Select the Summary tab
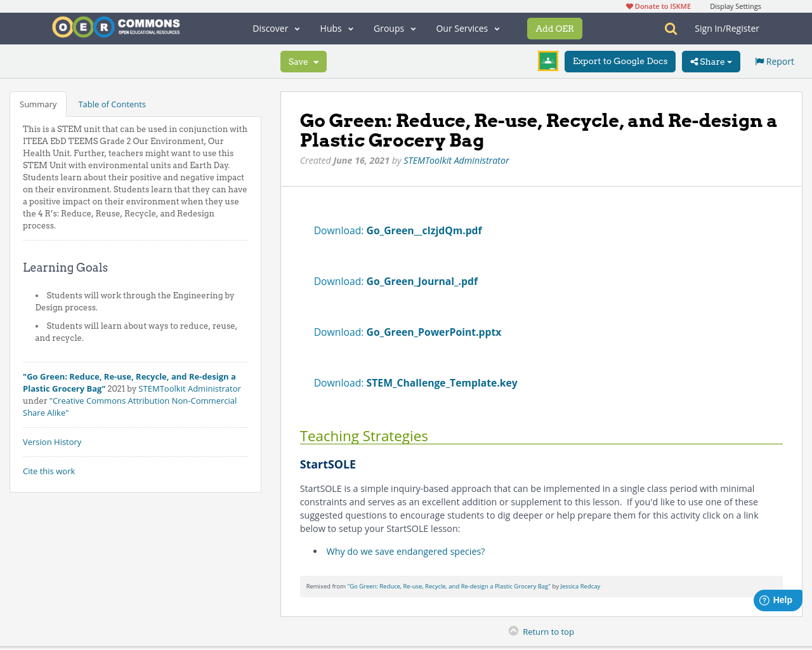Screen dimensions: 812x650 tap(38, 103)
